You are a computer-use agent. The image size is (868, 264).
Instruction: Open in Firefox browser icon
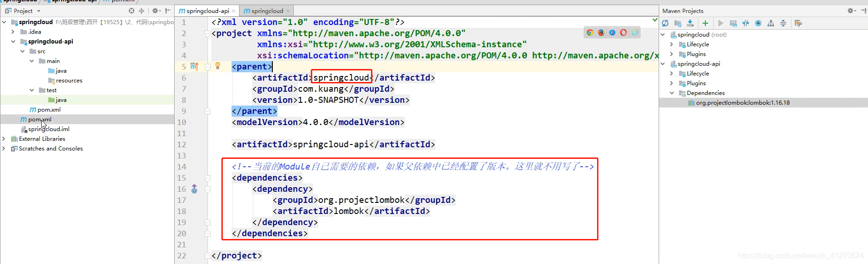(x=601, y=32)
